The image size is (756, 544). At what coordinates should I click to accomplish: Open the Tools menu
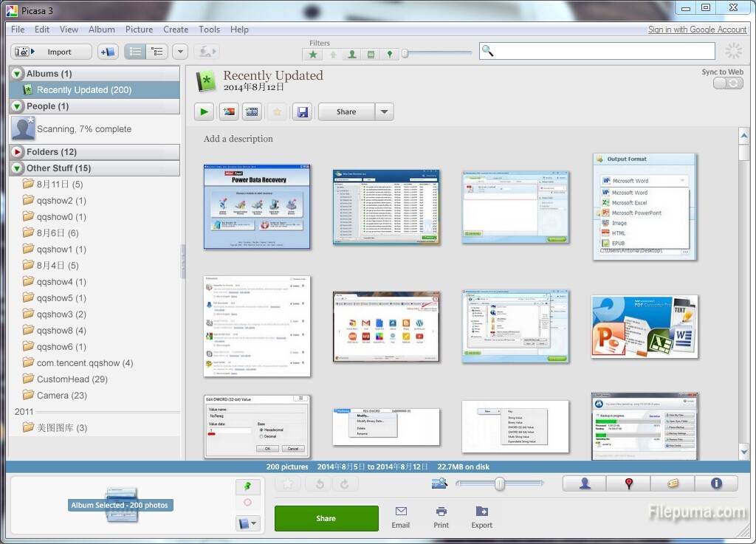click(209, 30)
